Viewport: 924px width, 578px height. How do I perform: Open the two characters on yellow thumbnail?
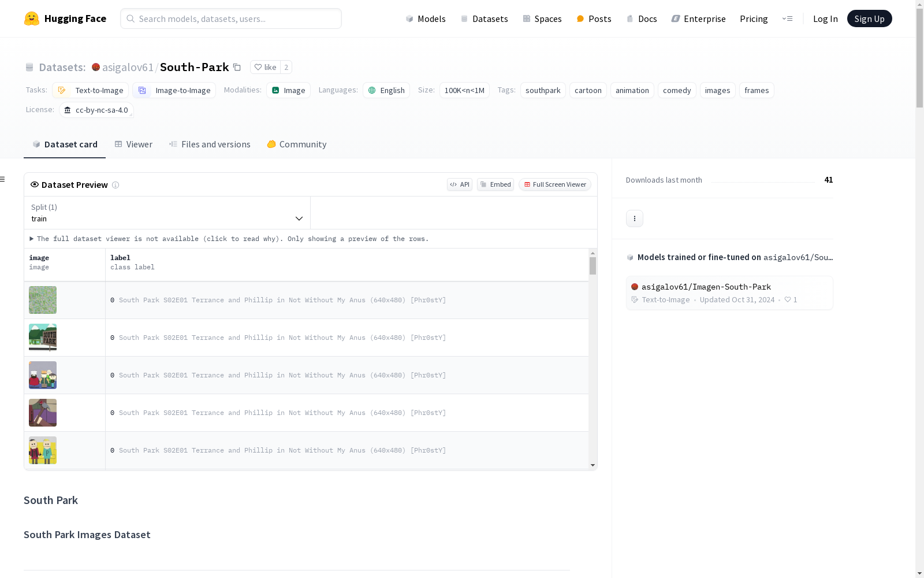coord(43,450)
